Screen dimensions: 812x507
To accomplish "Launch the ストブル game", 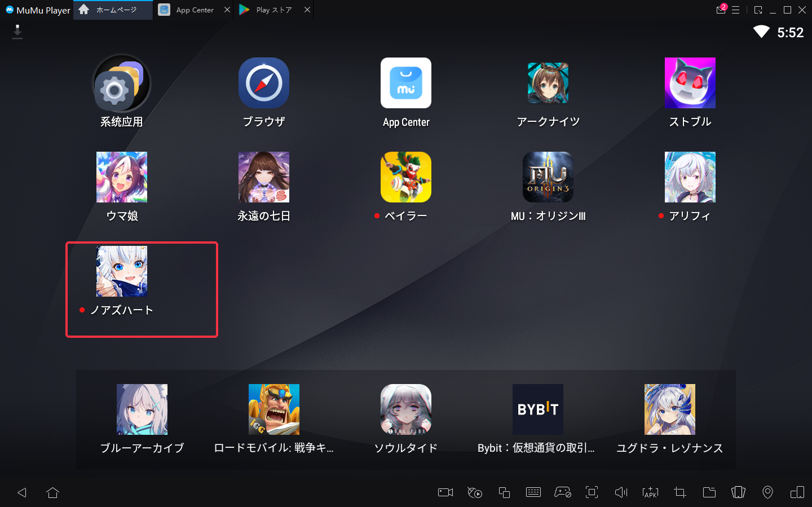I will click(x=690, y=83).
